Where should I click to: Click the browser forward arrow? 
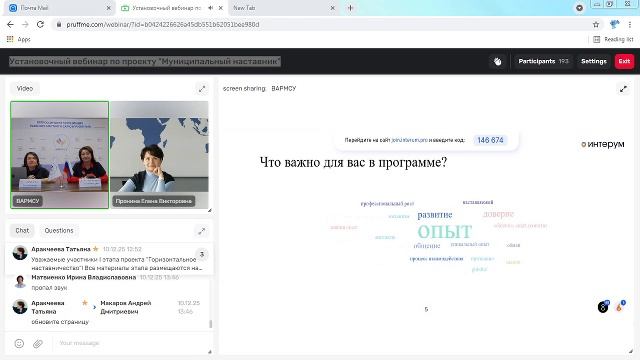[25, 24]
